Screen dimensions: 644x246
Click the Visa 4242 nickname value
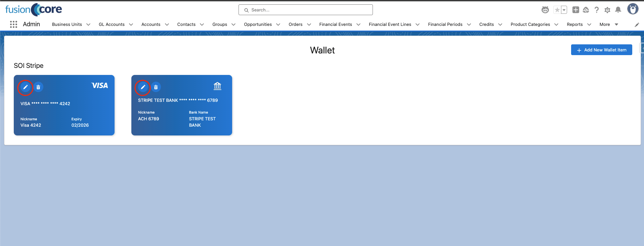(31, 125)
